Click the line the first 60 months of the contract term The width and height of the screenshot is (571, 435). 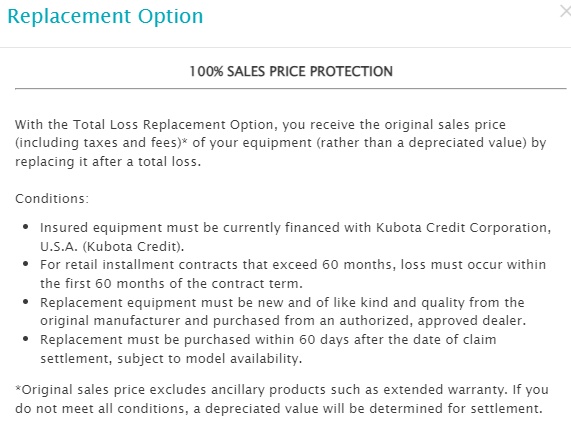(x=171, y=283)
